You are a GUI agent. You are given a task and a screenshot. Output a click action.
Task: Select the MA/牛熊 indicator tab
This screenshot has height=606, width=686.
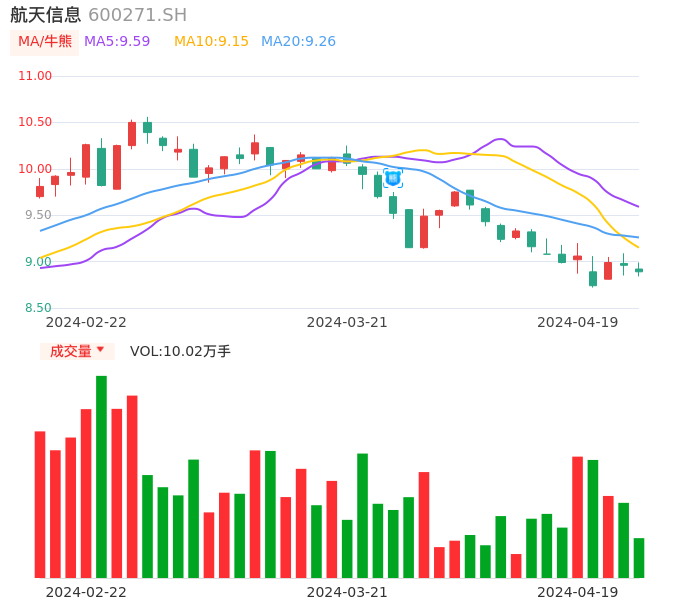coord(45,42)
